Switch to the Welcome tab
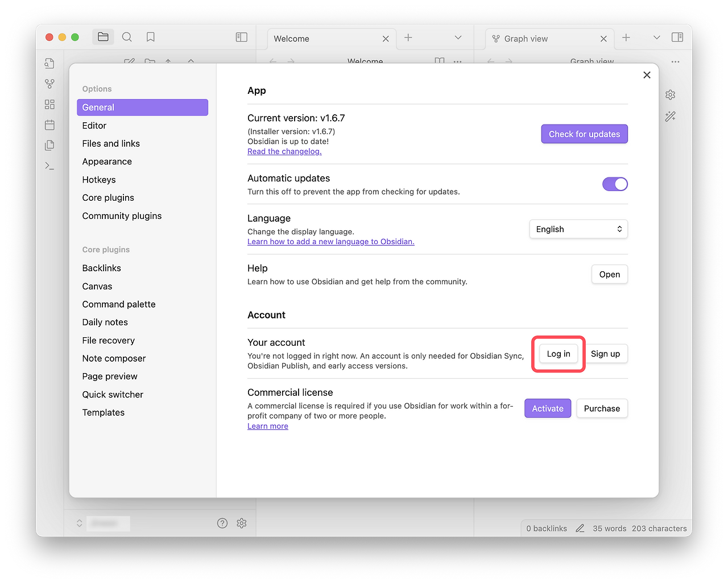This screenshot has width=728, height=584. coord(331,39)
